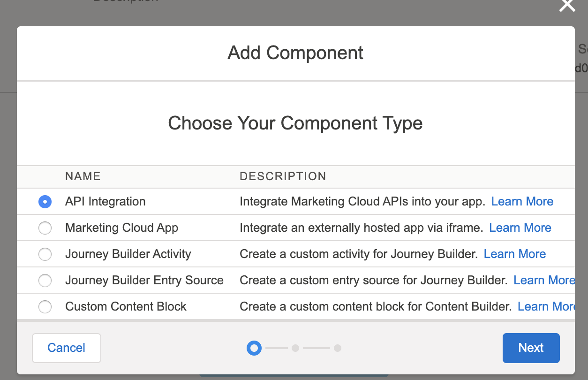Select the Journey Builder Activity radio button
The height and width of the screenshot is (380, 588).
45,254
